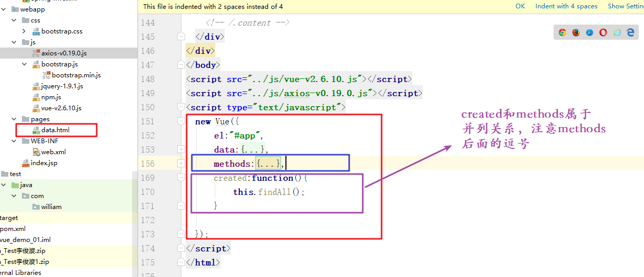Click Indent with 4 spaces link
This screenshot has height=277, width=644.
[566, 6]
